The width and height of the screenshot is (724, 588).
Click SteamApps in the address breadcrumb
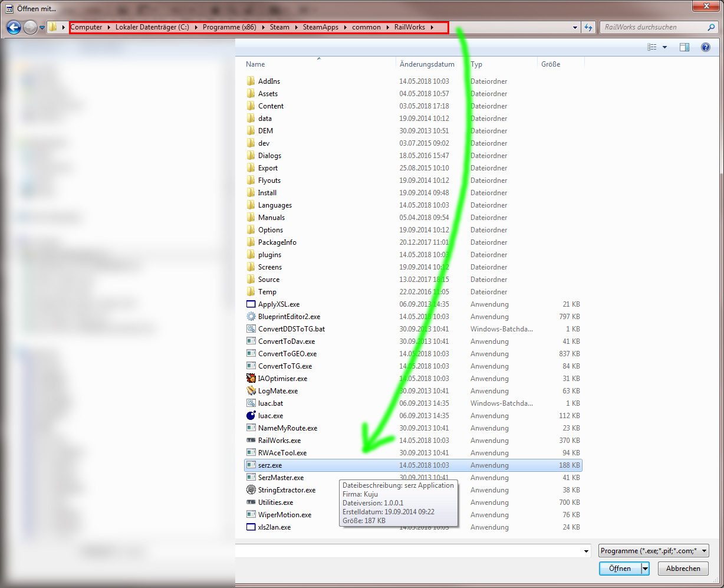point(321,27)
